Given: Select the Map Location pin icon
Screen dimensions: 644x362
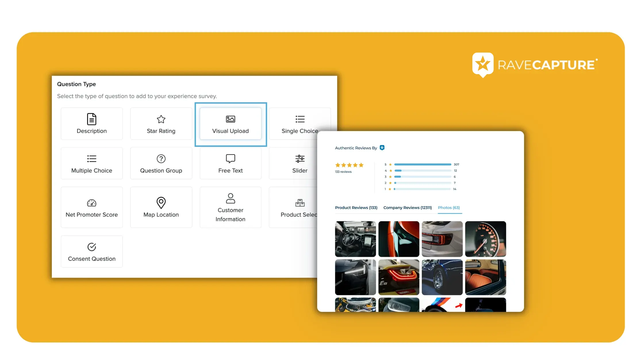Looking at the screenshot, I should click(161, 203).
